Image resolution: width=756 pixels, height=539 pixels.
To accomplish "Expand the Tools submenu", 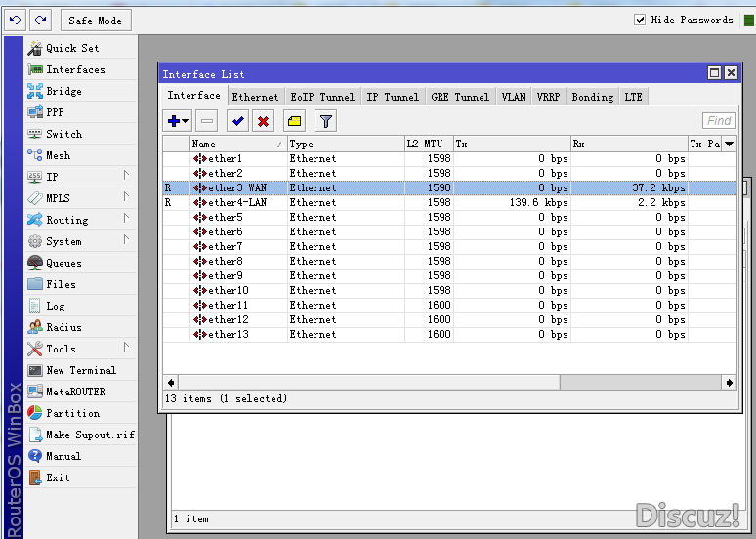I will (x=80, y=349).
